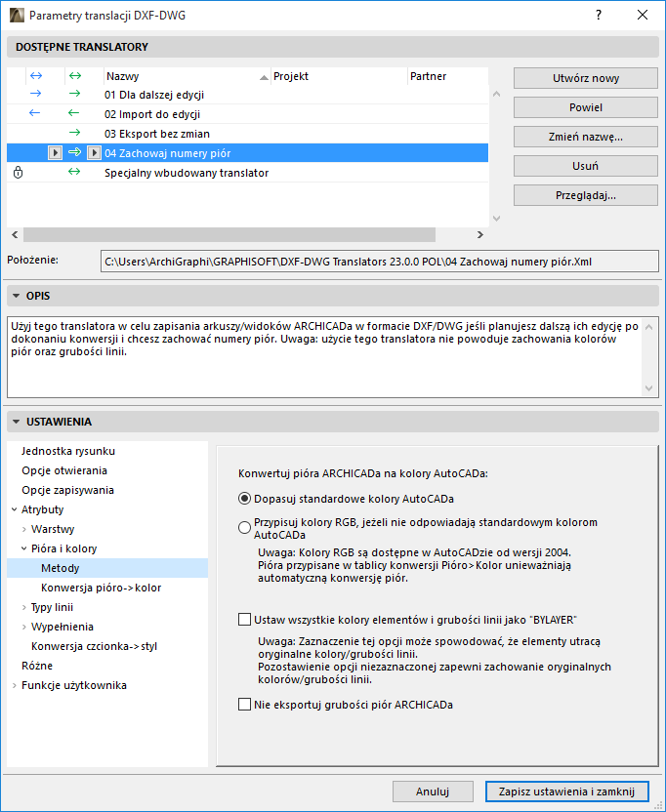Click the green import/export column header icon
The width and height of the screenshot is (666, 812).
[75, 76]
